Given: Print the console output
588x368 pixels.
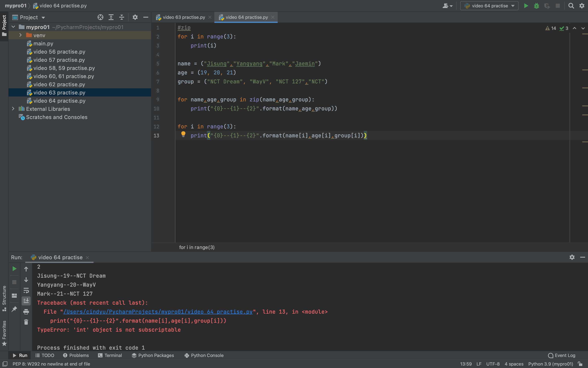Looking at the screenshot, I should 26,312.
